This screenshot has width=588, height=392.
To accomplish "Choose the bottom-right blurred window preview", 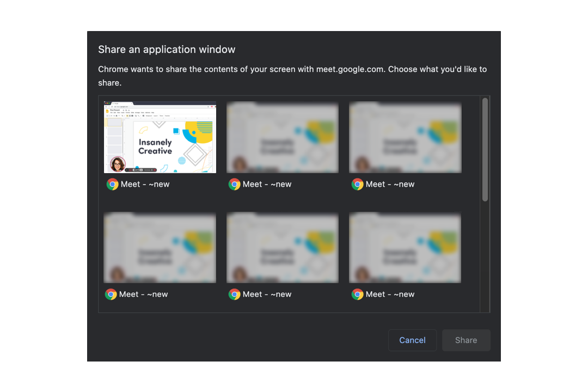I will (x=405, y=248).
